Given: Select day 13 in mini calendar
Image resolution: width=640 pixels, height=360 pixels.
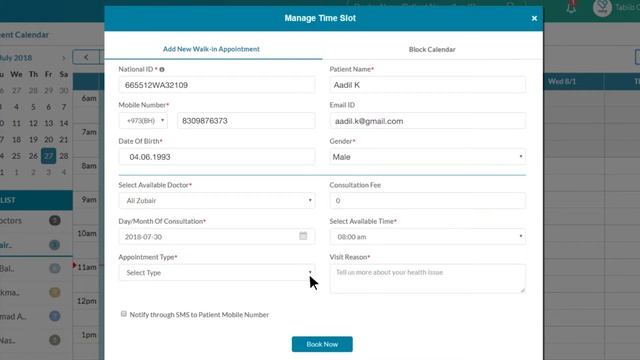Looking at the screenshot, I should pos(49,123).
